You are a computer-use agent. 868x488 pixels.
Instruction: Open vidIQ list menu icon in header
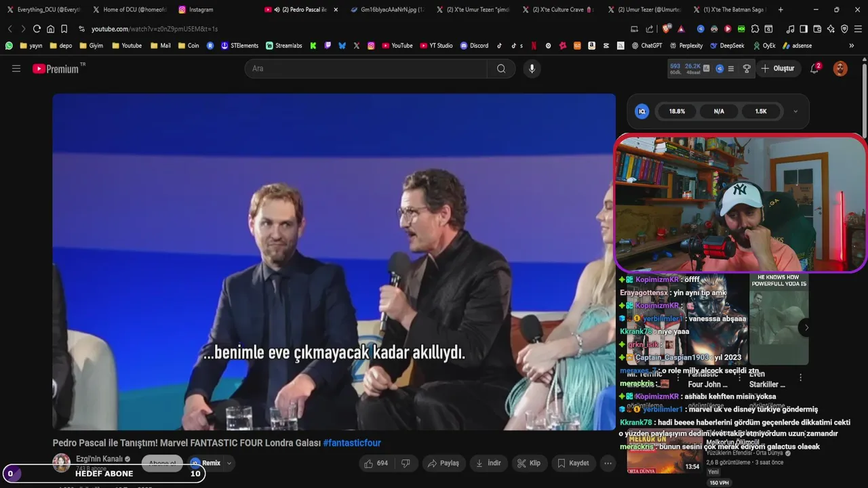click(x=731, y=68)
